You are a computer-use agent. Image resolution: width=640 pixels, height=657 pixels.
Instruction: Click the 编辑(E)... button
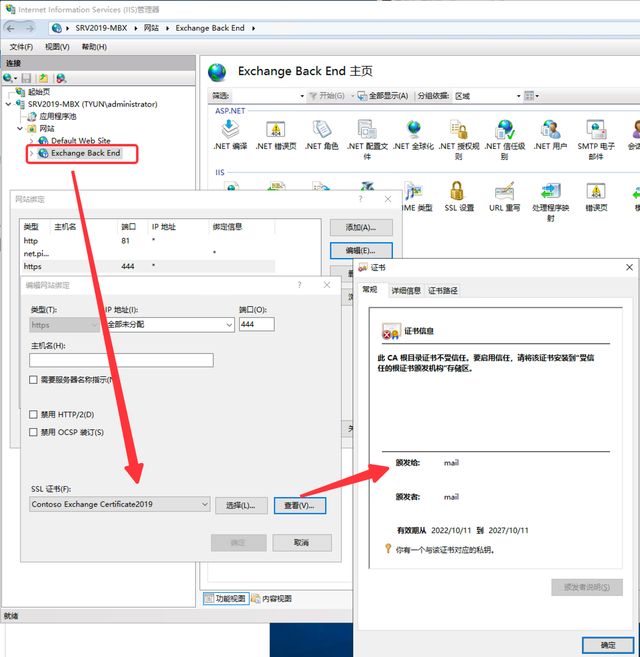pyautogui.click(x=361, y=251)
